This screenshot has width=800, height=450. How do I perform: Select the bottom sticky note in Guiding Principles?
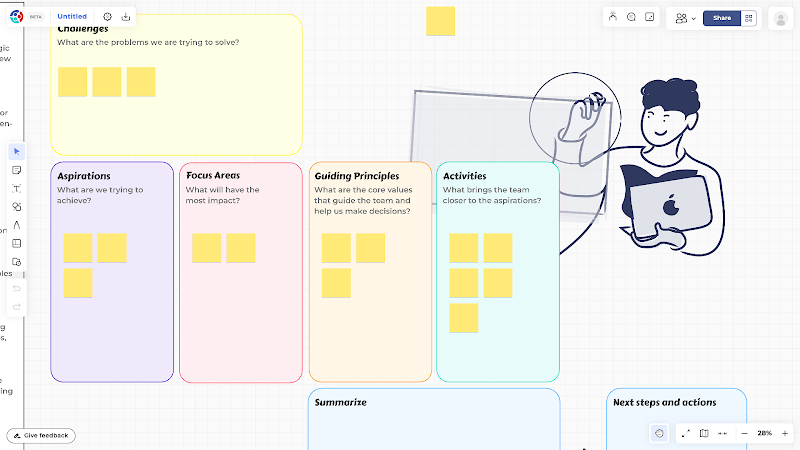[336, 283]
